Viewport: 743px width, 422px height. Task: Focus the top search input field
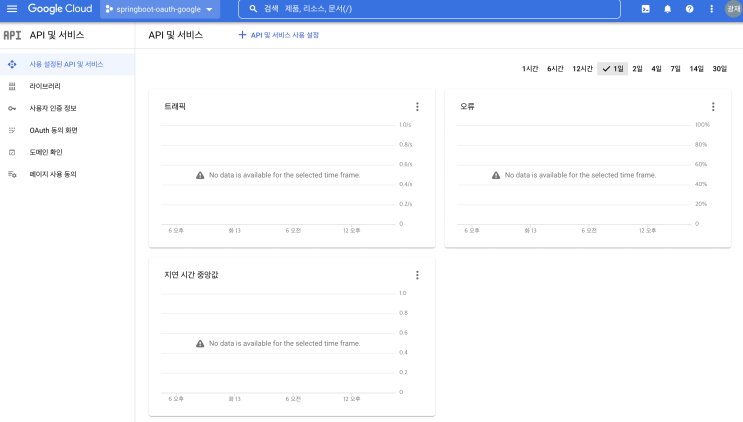pyautogui.click(x=429, y=9)
